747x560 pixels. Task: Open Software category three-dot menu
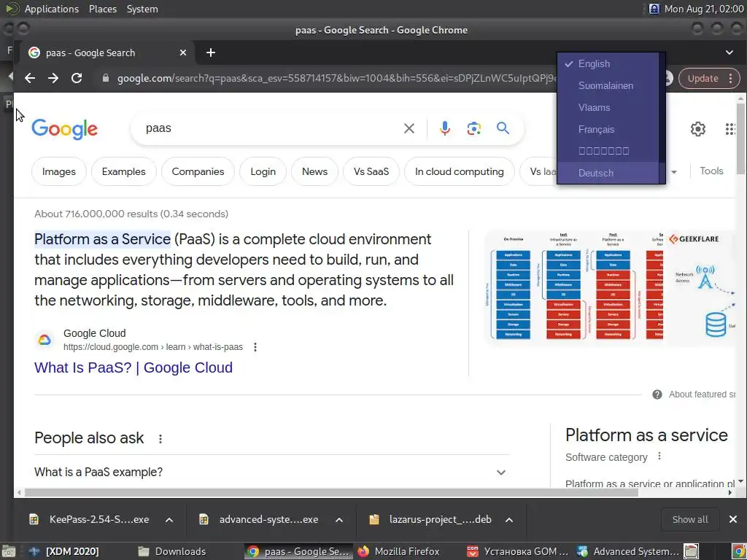tap(659, 456)
